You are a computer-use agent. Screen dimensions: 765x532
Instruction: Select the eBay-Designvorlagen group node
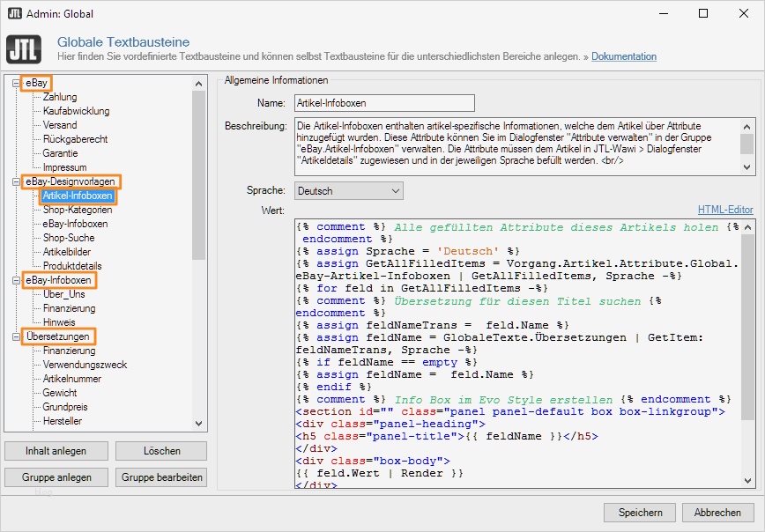(71, 181)
